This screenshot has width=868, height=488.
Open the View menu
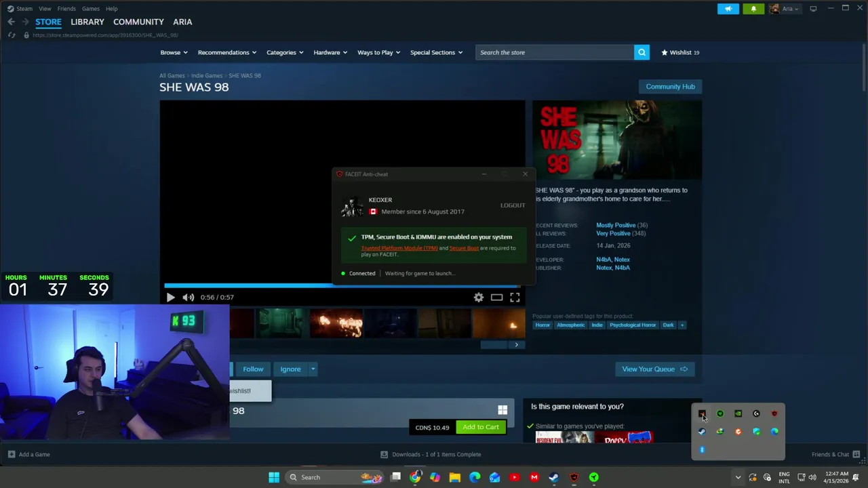click(x=45, y=9)
